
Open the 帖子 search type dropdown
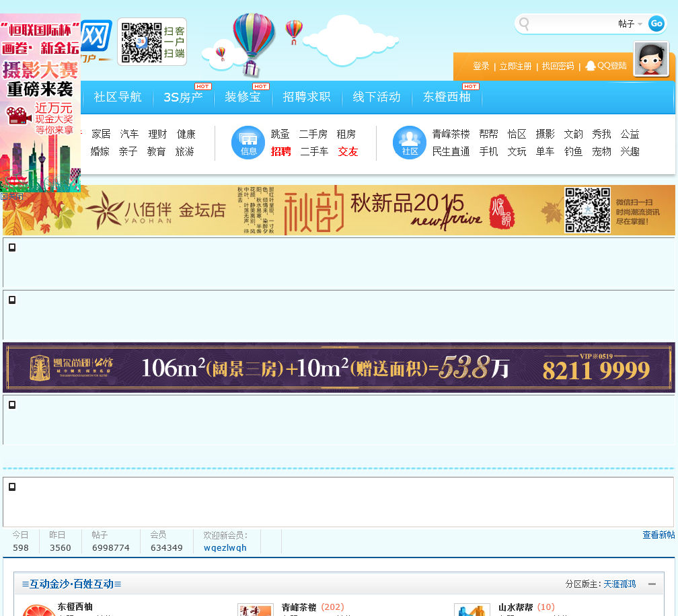click(630, 24)
